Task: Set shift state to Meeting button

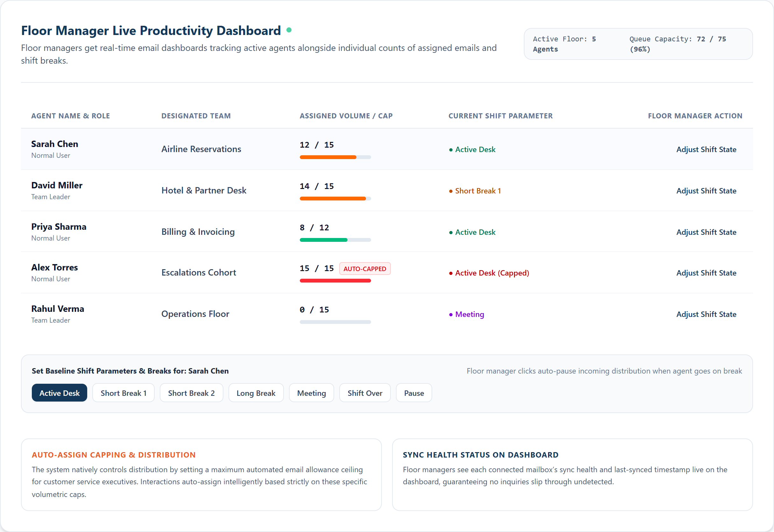Action: click(x=311, y=393)
